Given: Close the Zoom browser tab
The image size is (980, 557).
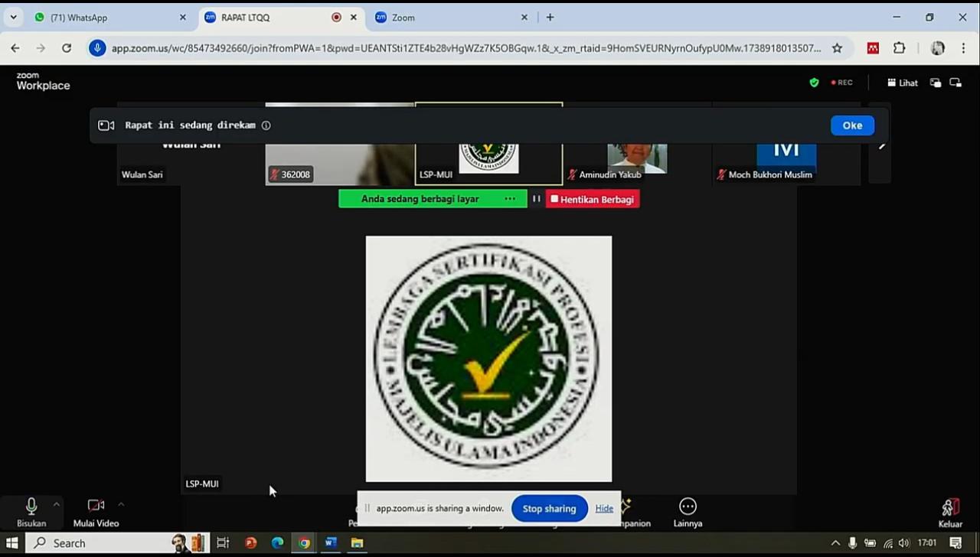Looking at the screenshot, I should click(524, 18).
